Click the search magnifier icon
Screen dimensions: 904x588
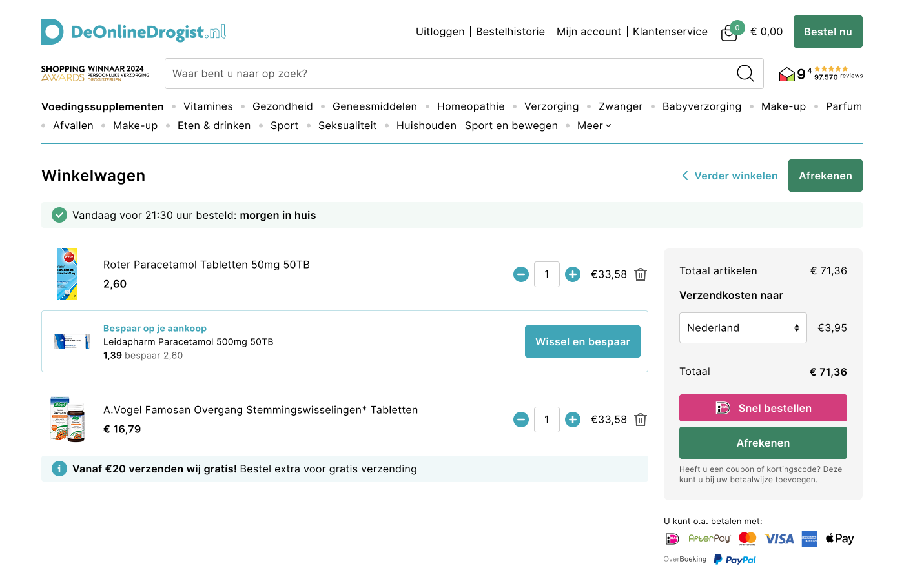tap(745, 74)
